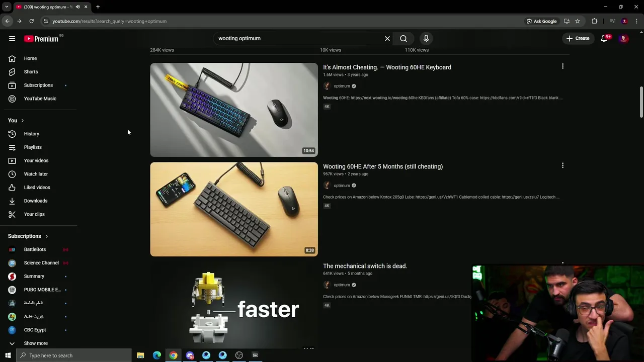Open Microsoft Edge from taskbar

pos(157,355)
